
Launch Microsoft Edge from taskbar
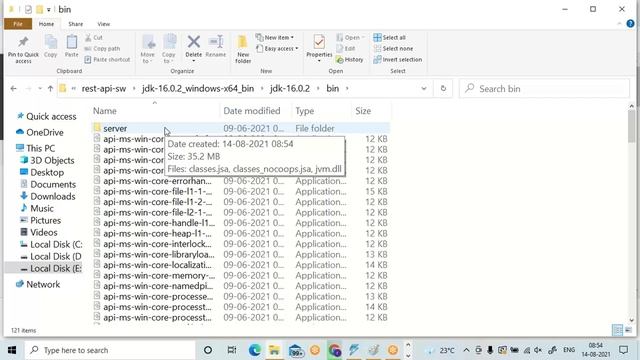coord(255,350)
